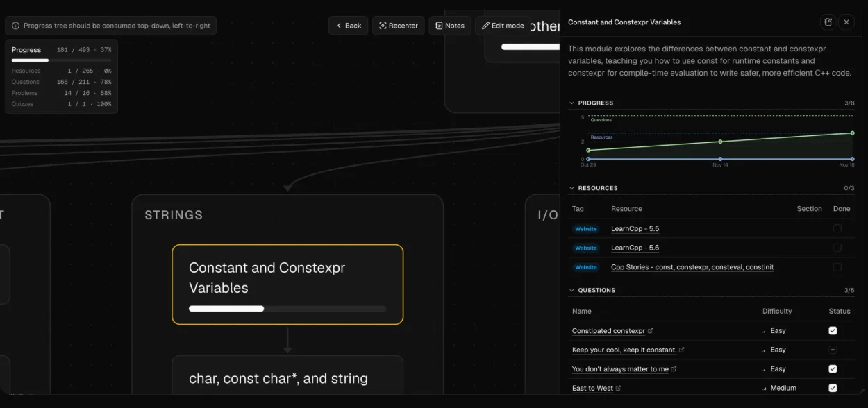868x408 pixels.
Task: Click the open-in-editor icon in panel header
Action: pos(828,22)
